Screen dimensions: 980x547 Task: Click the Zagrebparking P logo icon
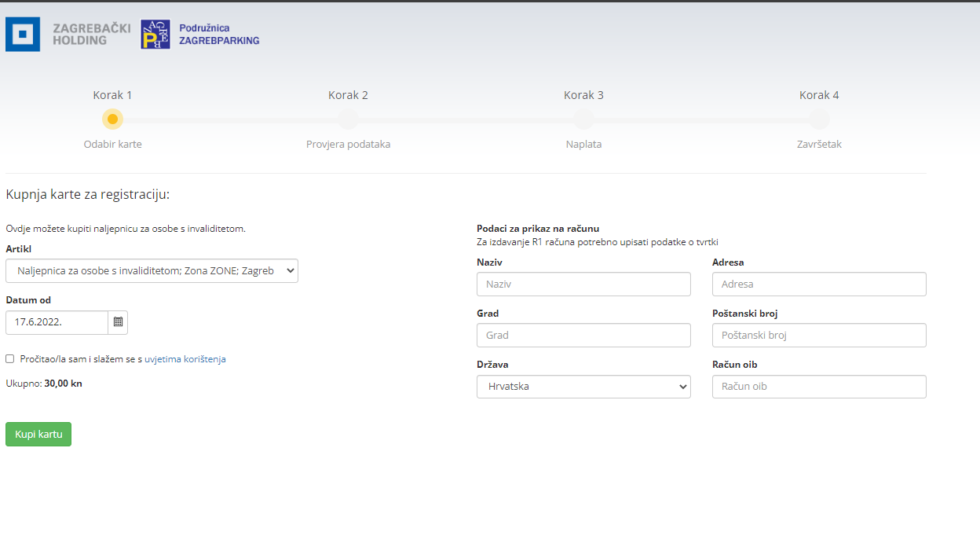click(x=155, y=34)
